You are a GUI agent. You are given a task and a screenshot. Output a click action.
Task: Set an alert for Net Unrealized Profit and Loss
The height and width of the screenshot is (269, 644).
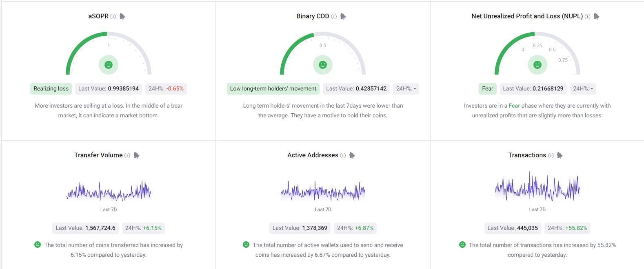pos(596,16)
